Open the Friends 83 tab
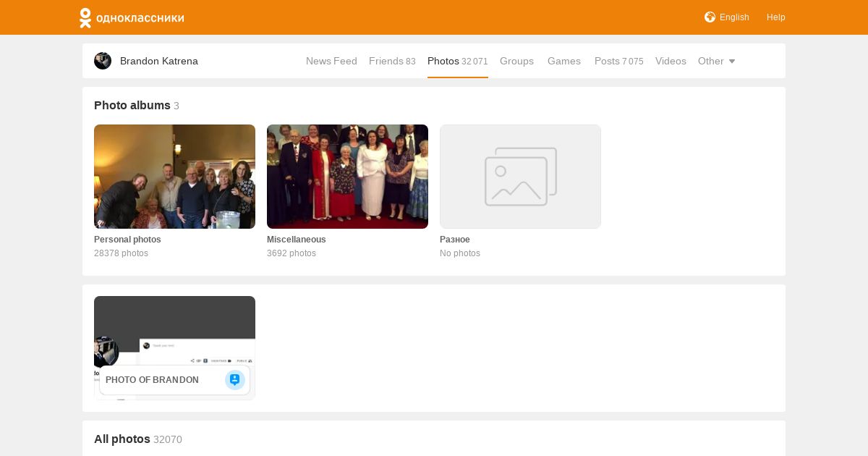868x456 pixels. pyautogui.click(x=392, y=61)
